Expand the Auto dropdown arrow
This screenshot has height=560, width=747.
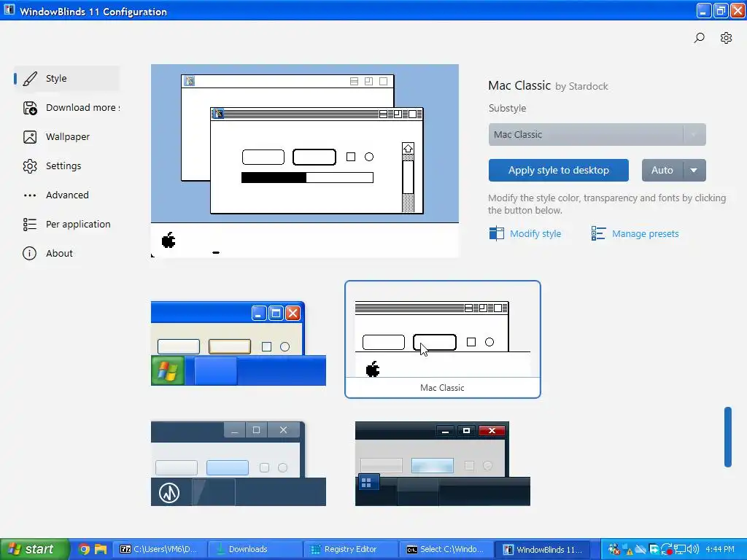point(694,170)
